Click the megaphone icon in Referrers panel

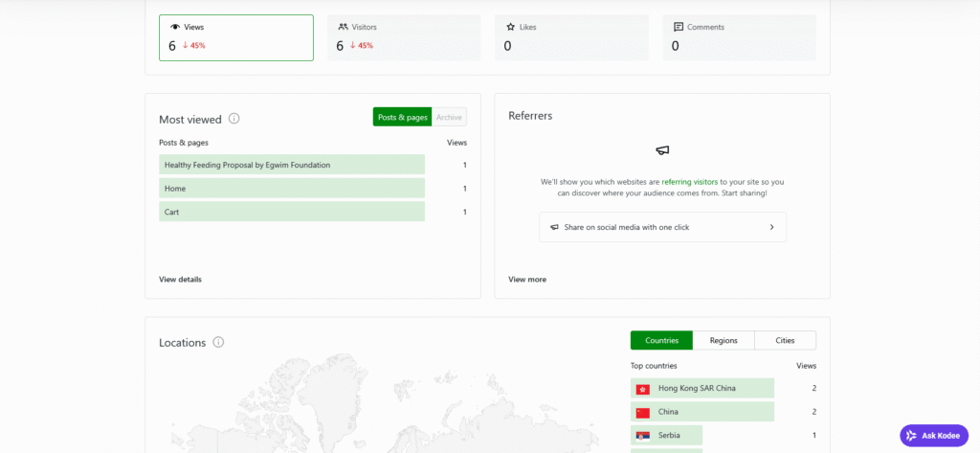click(x=662, y=150)
